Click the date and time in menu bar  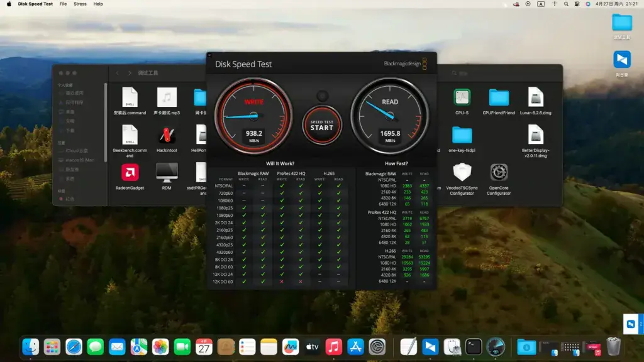[616, 4]
